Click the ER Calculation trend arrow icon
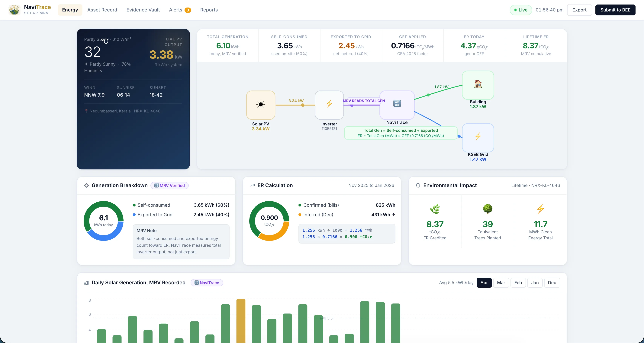Screen dimensions: 644x343 tap(252, 185)
